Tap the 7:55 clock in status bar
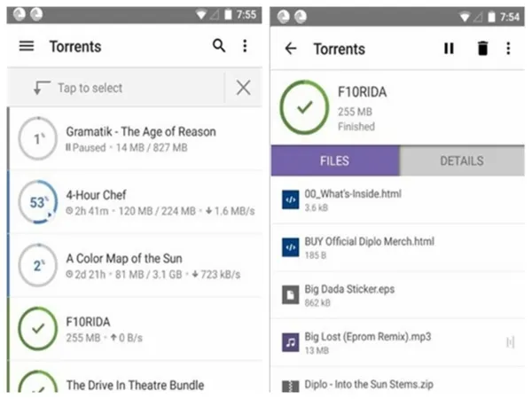The height and width of the screenshot is (399, 532). (246, 14)
